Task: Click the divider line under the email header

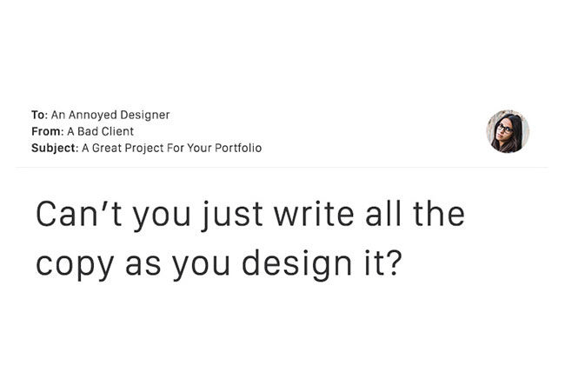Action: click(282, 167)
